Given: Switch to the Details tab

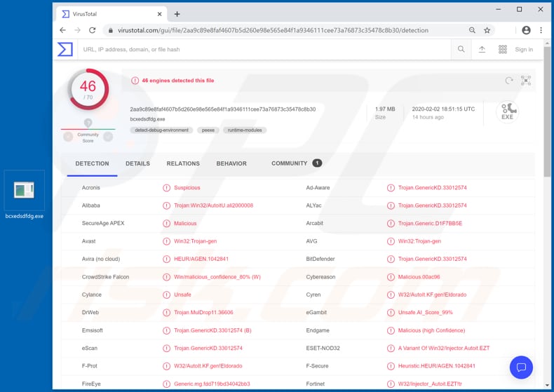Looking at the screenshot, I should pyautogui.click(x=137, y=163).
